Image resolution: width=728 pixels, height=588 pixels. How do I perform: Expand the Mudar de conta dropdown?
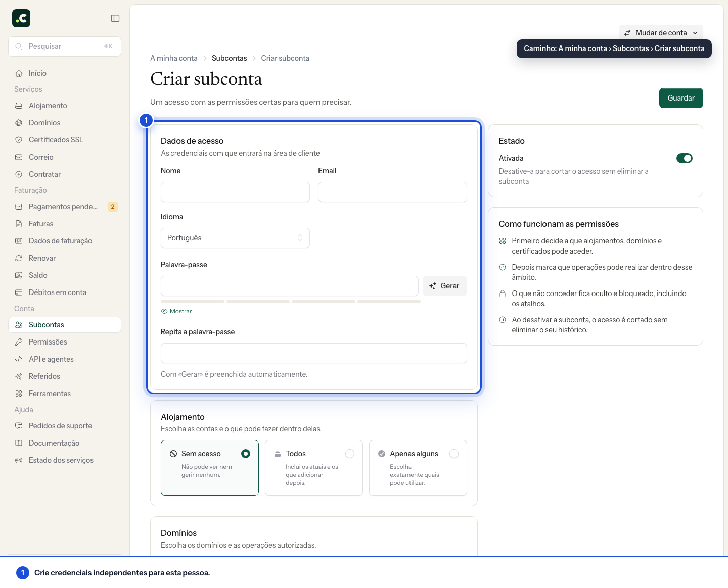pos(661,33)
